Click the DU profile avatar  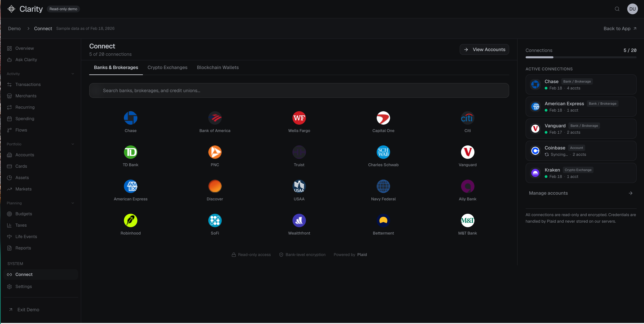632,9
